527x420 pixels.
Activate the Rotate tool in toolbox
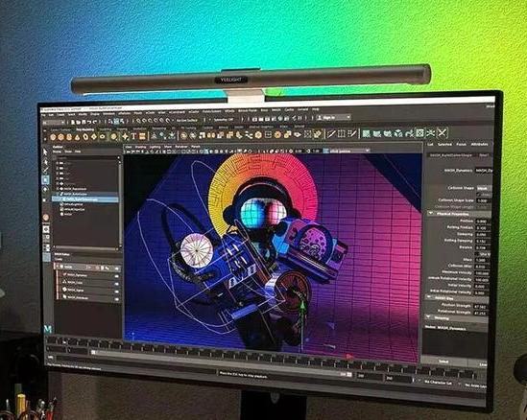45,189
